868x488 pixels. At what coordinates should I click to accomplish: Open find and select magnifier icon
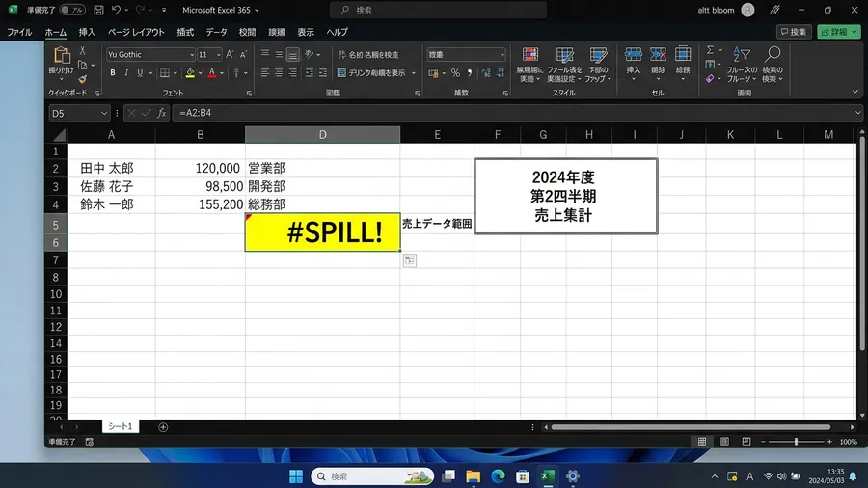[773, 54]
